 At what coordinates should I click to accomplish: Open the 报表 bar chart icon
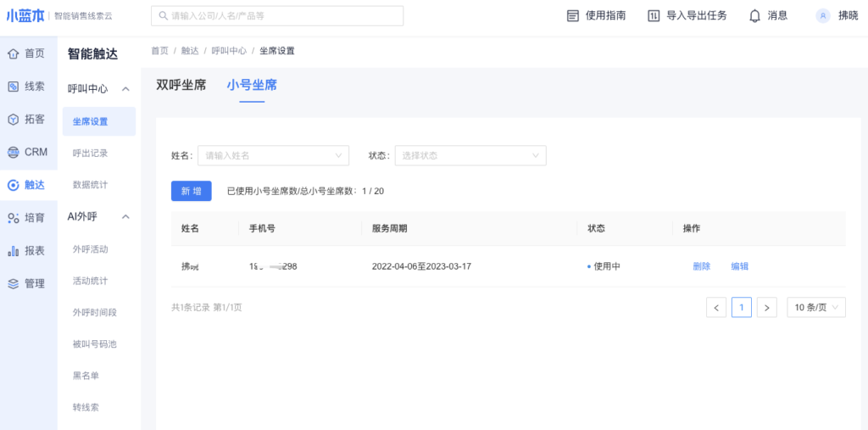pyautogui.click(x=14, y=251)
